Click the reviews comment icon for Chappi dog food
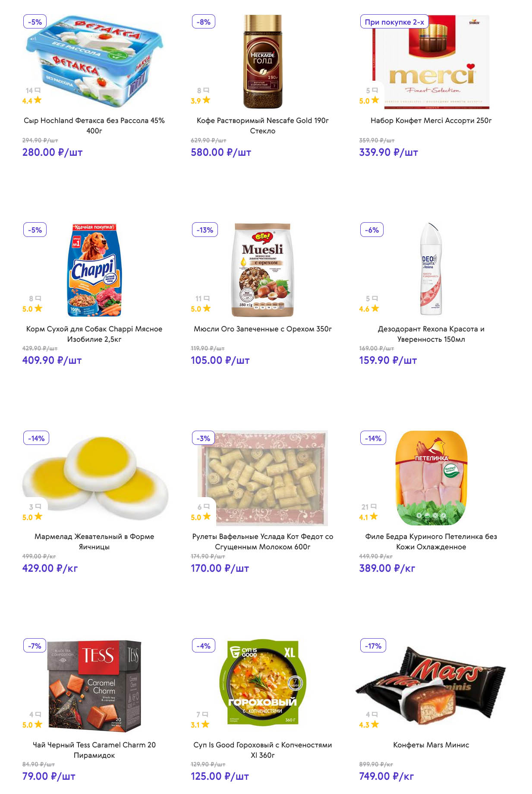532x794 pixels. [38, 298]
